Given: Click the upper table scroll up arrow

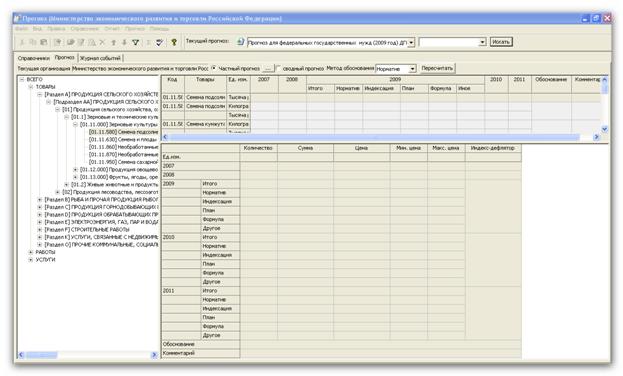Looking at the screenshot, I should pyautogui.click(x=604, y=79).
